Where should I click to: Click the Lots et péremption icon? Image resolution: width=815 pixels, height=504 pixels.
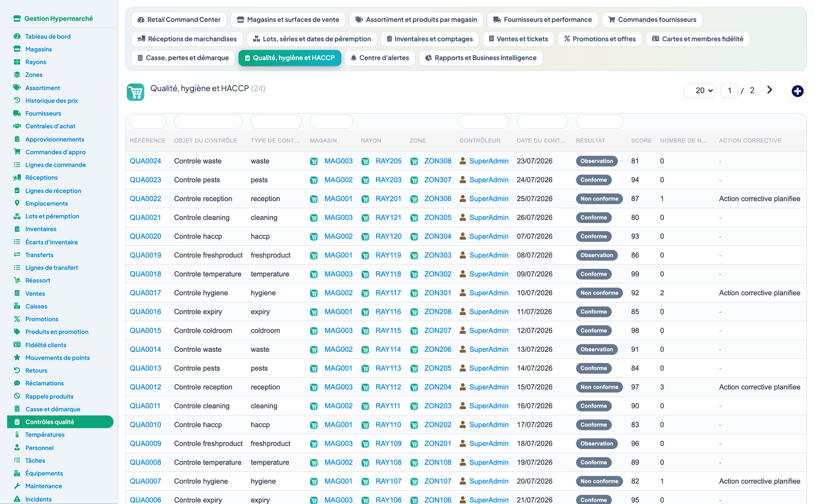click(17, 216)
